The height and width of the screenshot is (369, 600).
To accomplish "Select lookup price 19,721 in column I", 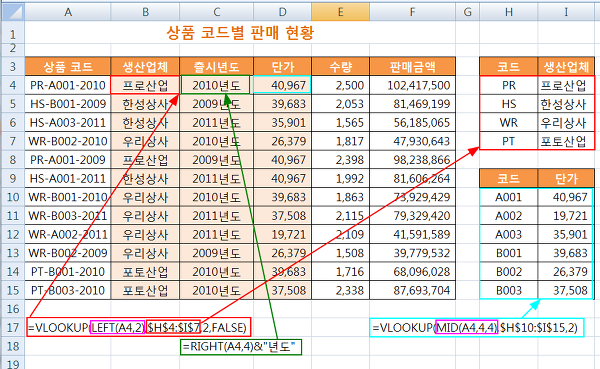I will click(566, 216).
